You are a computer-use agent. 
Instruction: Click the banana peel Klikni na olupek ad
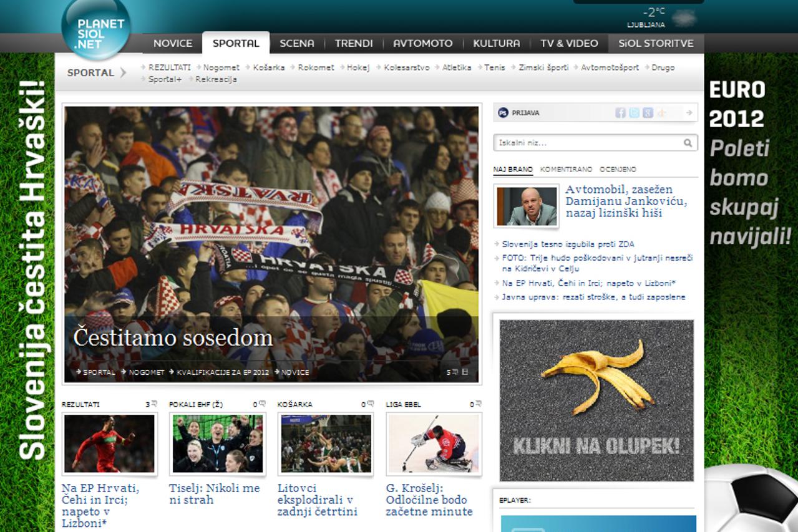point(596,400)
